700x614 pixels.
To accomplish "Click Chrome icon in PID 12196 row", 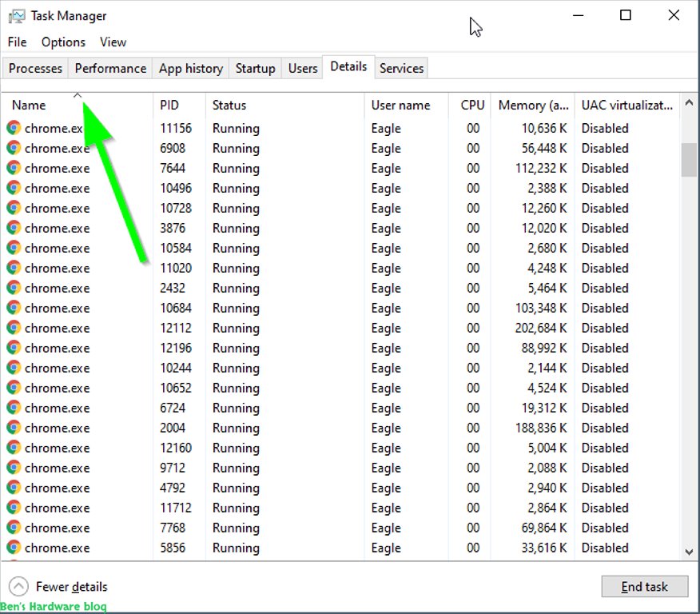I will tap(14, 348).
